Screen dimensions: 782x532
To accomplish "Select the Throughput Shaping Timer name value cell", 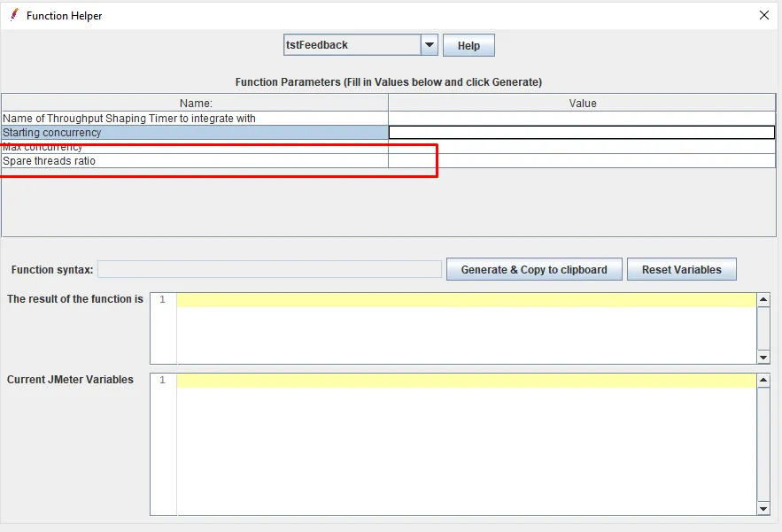I will (582, 118).
